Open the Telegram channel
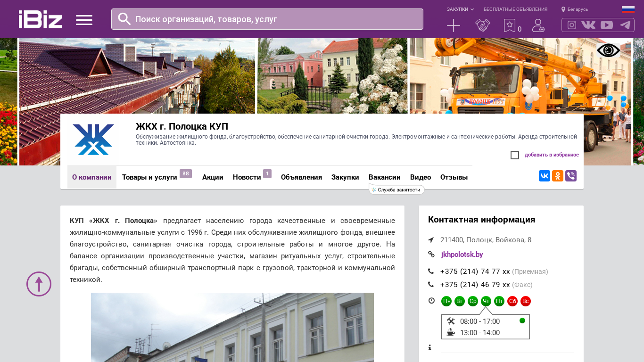Image resolution: width=644 pixels, height=362 pixels. coord(625,25)
